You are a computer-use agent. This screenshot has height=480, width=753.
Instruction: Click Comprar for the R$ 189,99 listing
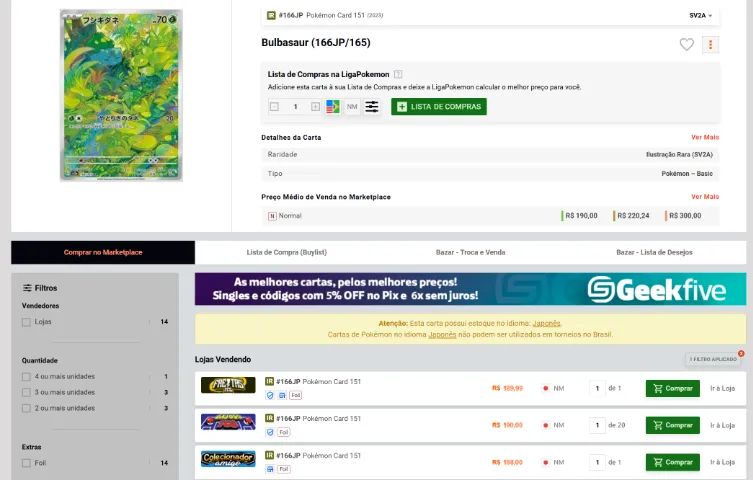pyautogui.click(x=672, y=388)
